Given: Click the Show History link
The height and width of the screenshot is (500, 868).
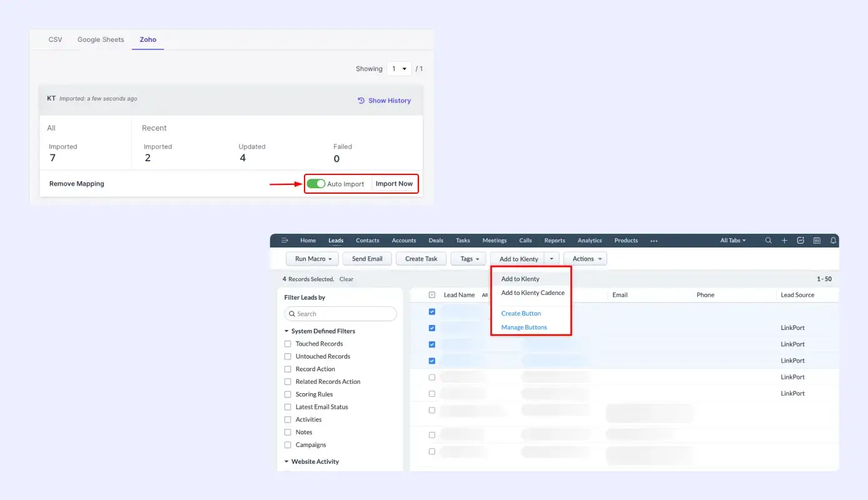Looking at the screenshot, I should point(389,101).
